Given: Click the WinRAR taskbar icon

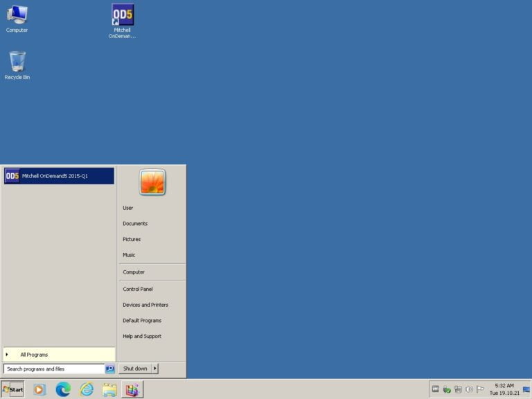Looking at the screenshot, I should tap(132, 389).
